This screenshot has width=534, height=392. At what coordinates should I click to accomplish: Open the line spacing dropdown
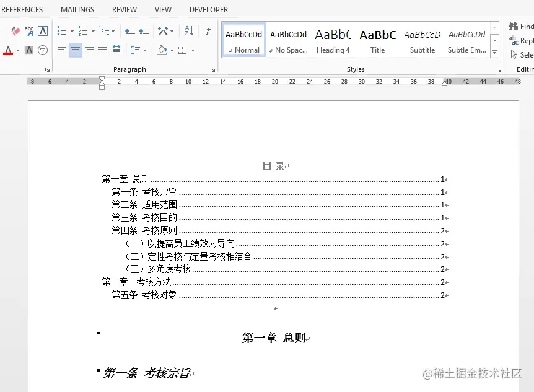(x=138, y=50)
